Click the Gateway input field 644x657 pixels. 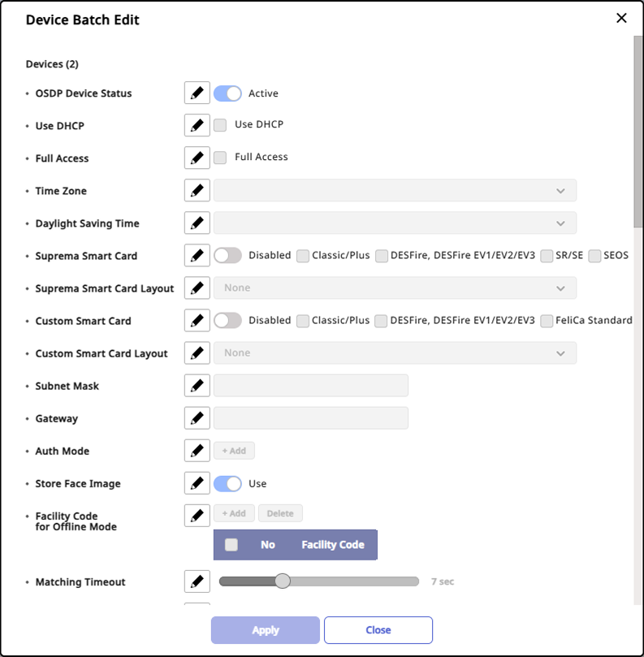click(311, 418)
